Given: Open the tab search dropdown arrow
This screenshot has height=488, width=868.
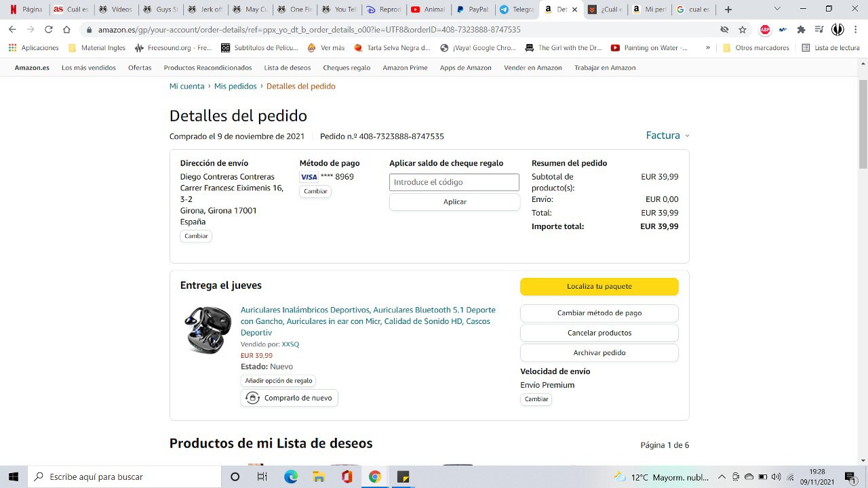Looking at the screenshot, I should tap(777, 9).
